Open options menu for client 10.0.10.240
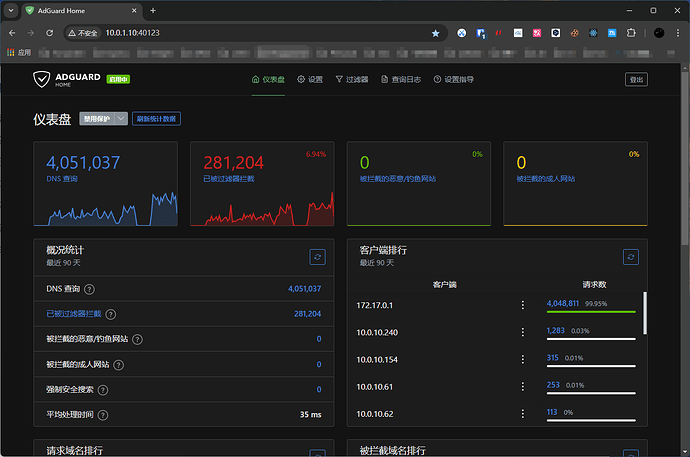The image size is (690, 457). tap(523, 332)
